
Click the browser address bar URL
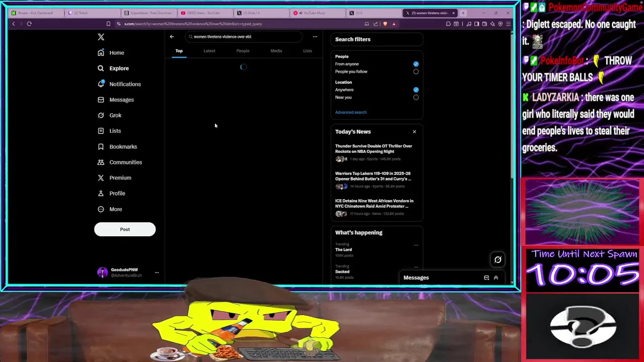pyautogui.click(x=193, y=24)
